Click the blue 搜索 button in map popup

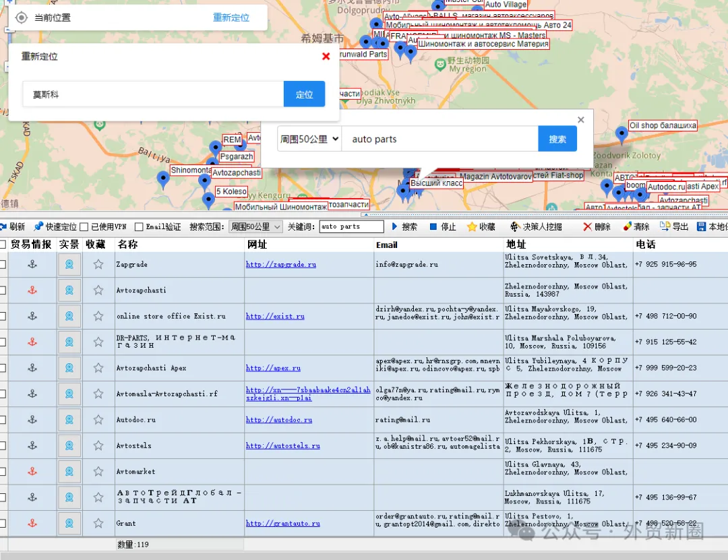557,139
